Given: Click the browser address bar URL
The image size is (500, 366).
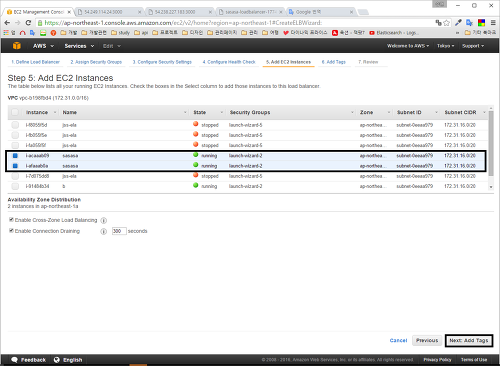Looking at the screenshot, I should click(183, 23).
